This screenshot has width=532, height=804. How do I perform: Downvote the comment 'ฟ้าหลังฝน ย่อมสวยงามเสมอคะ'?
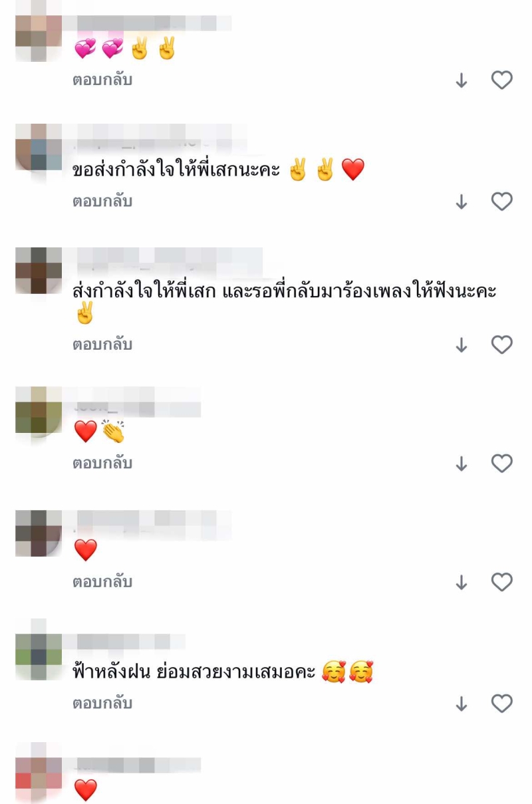[x=462, y=704]
